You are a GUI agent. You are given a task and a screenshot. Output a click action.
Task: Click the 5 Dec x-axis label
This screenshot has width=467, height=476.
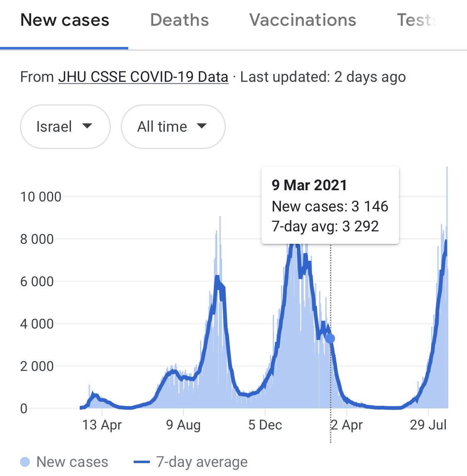coord(265,425)
